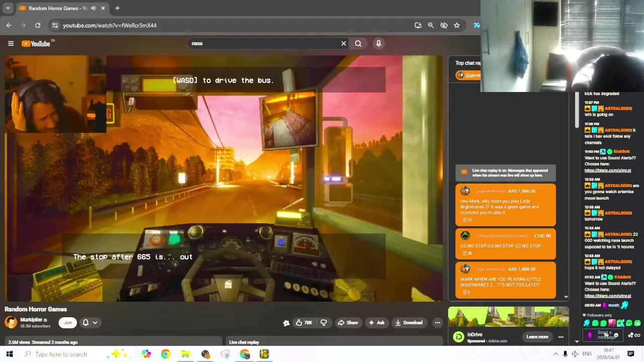Click the Kick chat points infinity icon
Viewport: 644px width, 362px height.
(637, 335)
